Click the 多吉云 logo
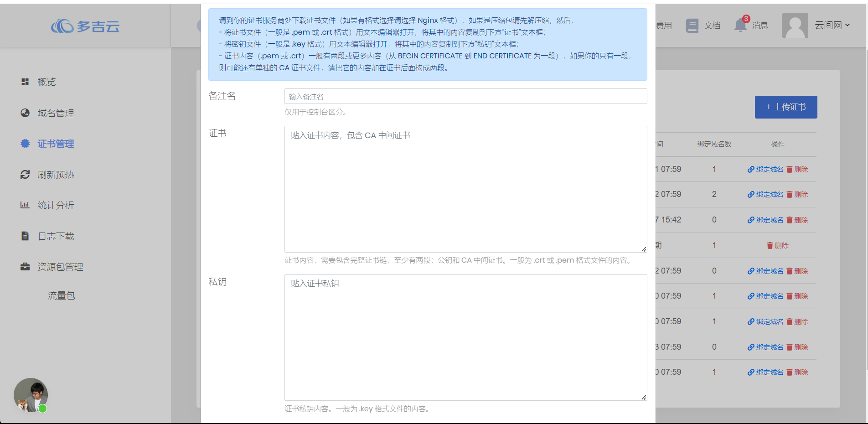This screenshot has width=868, height=424. 86,26
